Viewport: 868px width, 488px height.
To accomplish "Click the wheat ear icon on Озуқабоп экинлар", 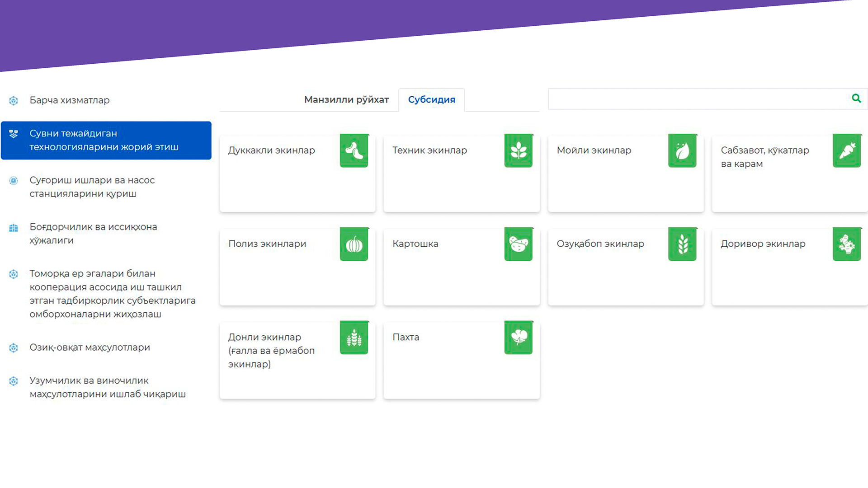I will [683, 244].
